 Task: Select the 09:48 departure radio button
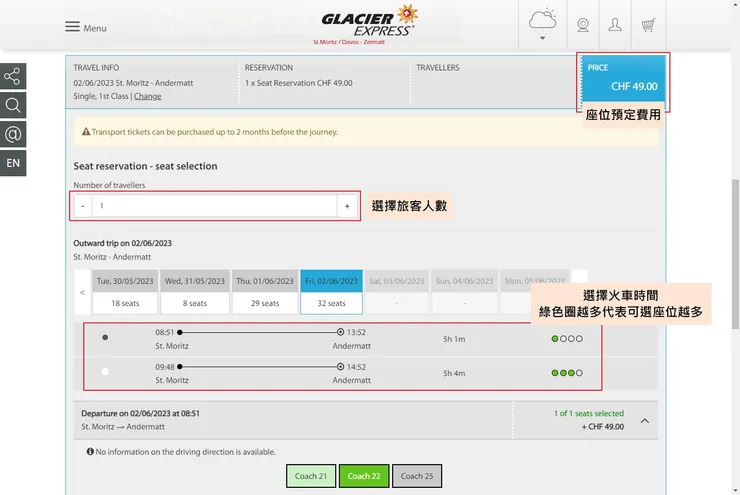tap(105, 372)
